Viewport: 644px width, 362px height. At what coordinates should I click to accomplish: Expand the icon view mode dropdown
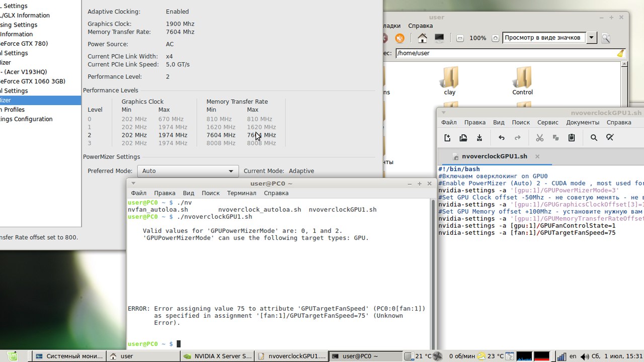(592, 38)
